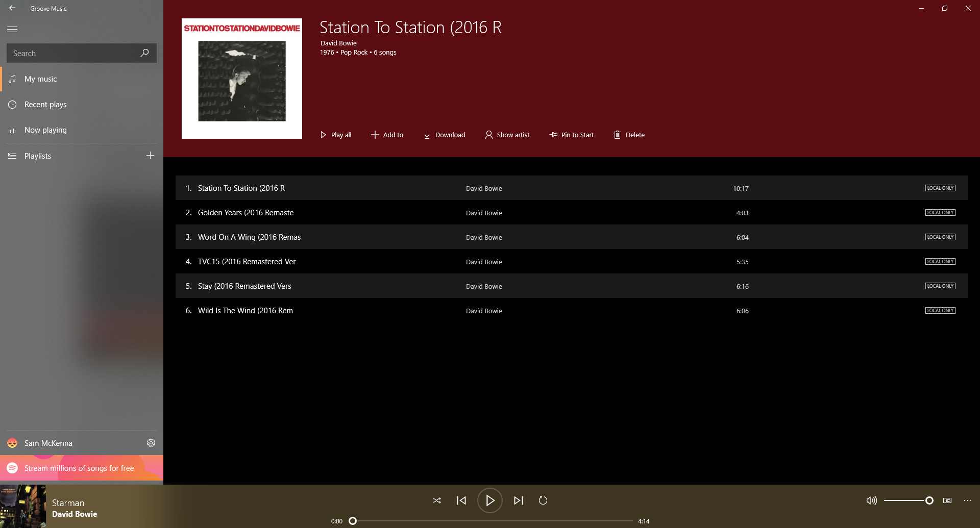Expand Now playing view
The width and height of the screenshot is (980, 528).
(45, 130)
